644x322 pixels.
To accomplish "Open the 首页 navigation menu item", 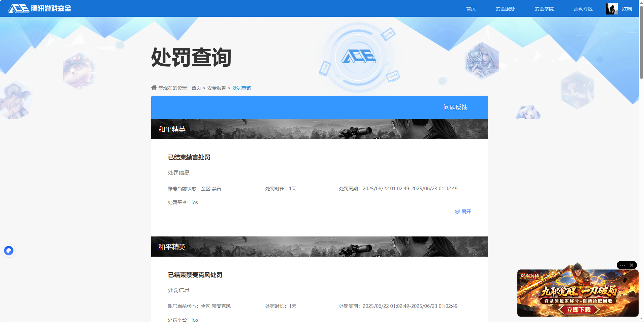I will [x=471, y=9].
